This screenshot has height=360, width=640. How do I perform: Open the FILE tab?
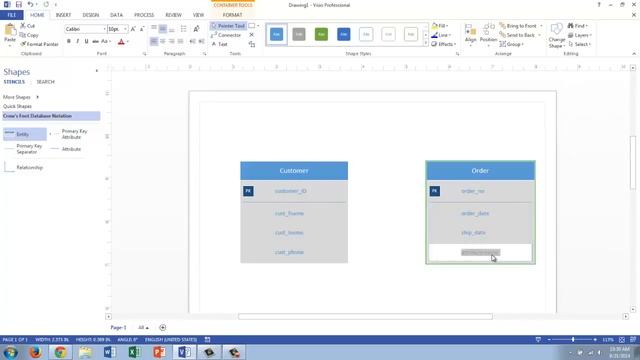[x=12, y=15]
